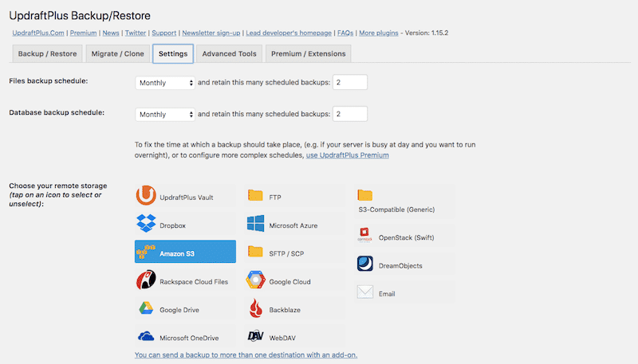Click the UpdraftPlus Vault text label
This screenshot has width=638, height=364.
187,198
